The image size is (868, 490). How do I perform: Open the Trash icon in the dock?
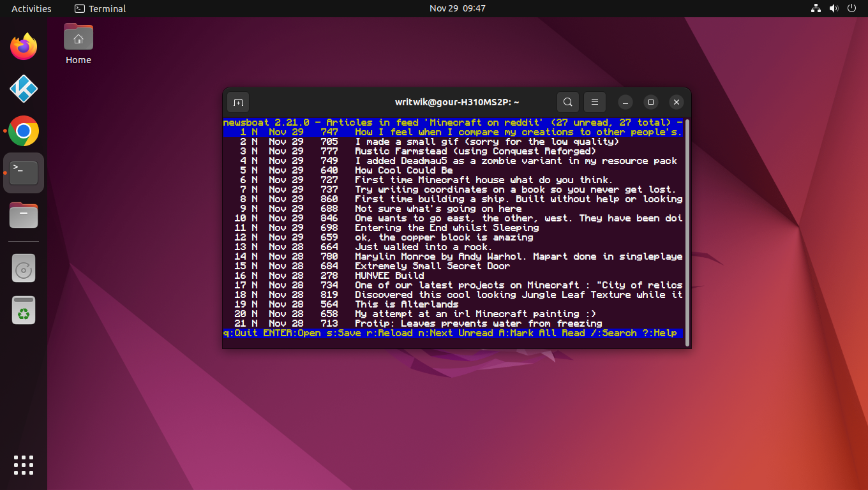pyautogui.click(x=23, y=310)
